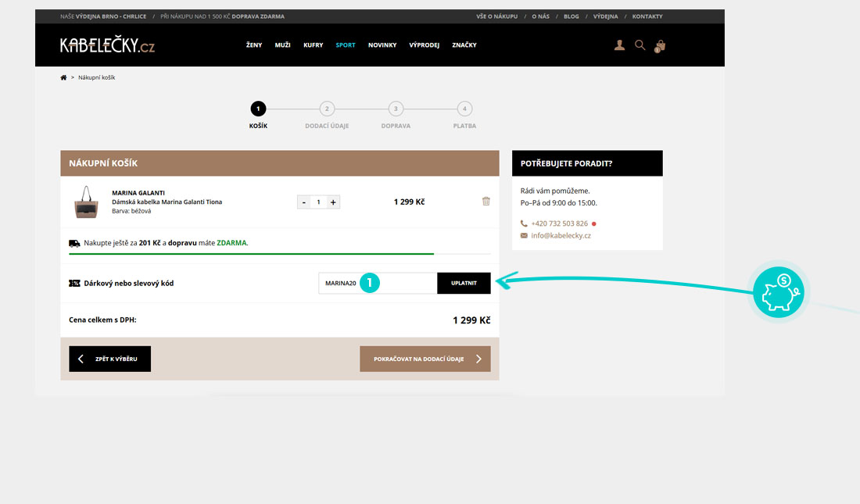Screen dimensions: 860x504
Task: Open the ŽENY menu category
Action: [x=254, y=45]
